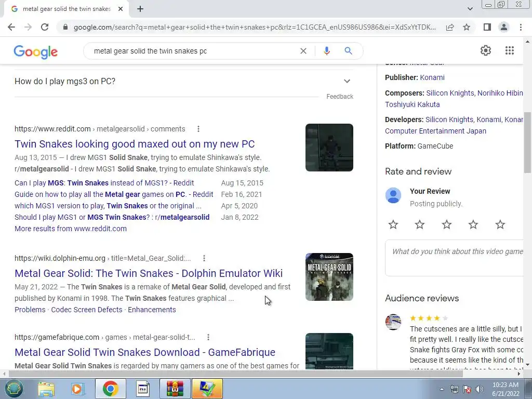The image size is (532, 399).
Task: Open options menu for gamefabrique result
Action: point(208,337)
